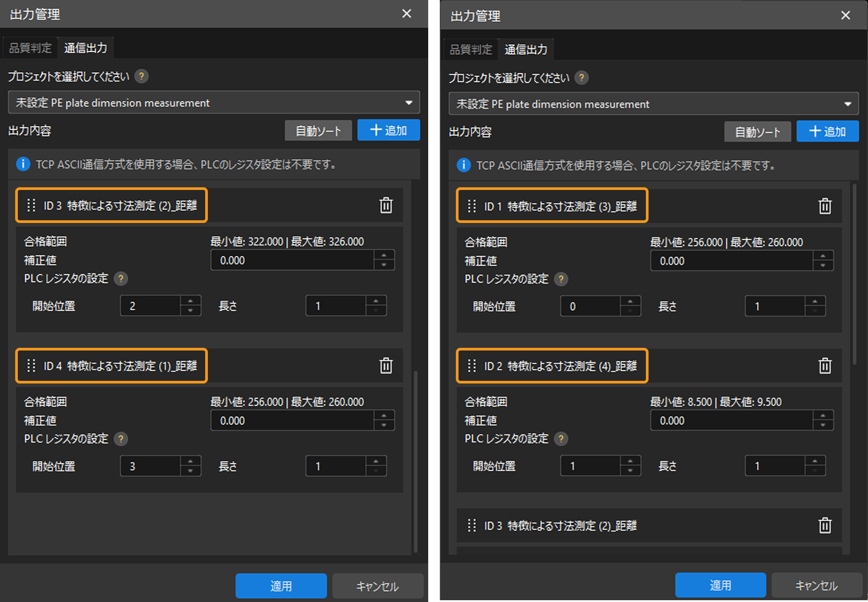This screenshot has height=602, width=868.
Task: Select the 通信出力 tab in right dialog
Action: coord(526,49)
